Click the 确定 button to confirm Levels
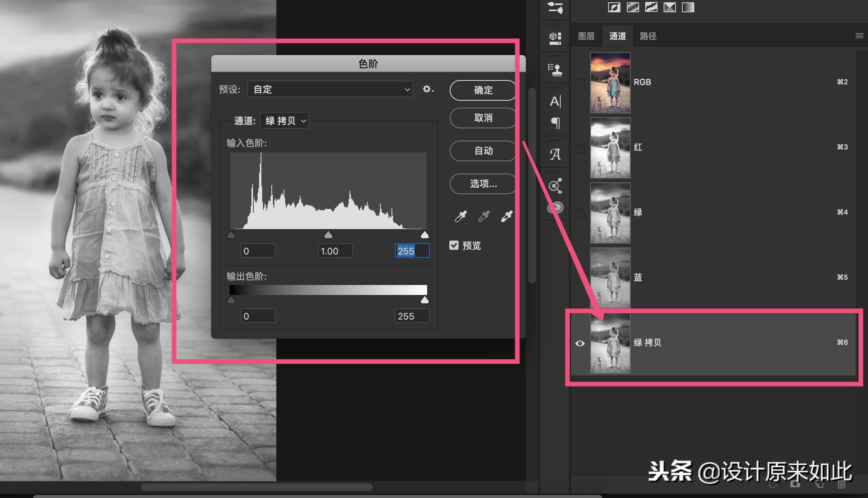The height and width of the screenshot is (498, 868). pyautogui.click(x=482, y=90)
